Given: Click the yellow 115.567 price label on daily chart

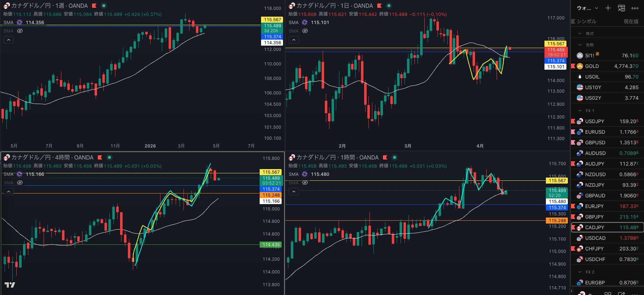Looking at the screenshot, I should (556, 44).
